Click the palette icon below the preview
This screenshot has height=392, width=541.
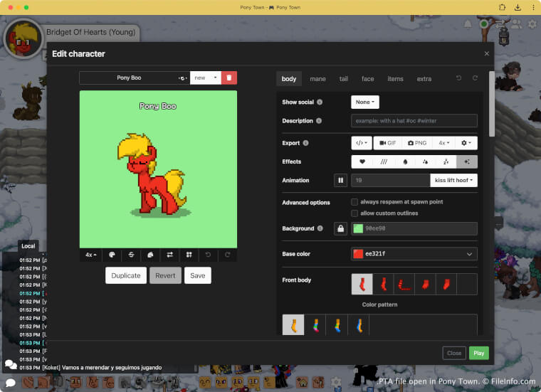point(112,255)
